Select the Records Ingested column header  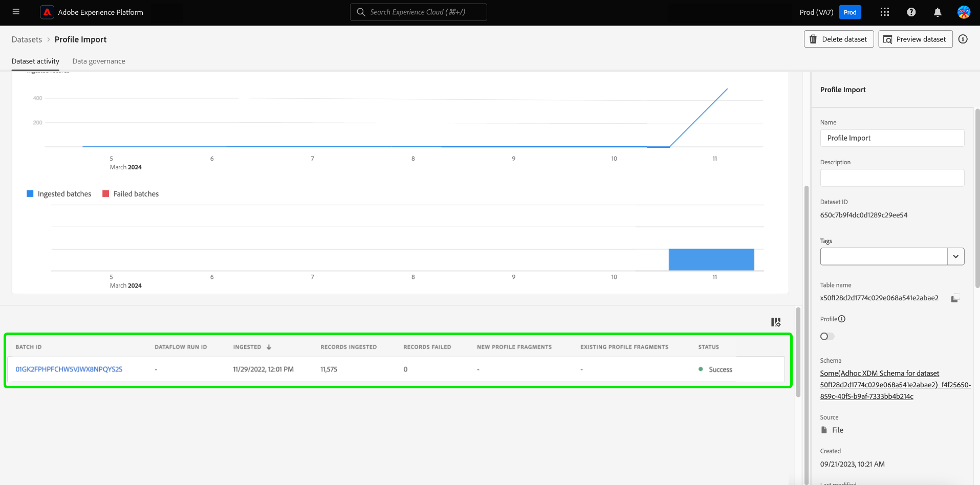[x=349, y=347]
